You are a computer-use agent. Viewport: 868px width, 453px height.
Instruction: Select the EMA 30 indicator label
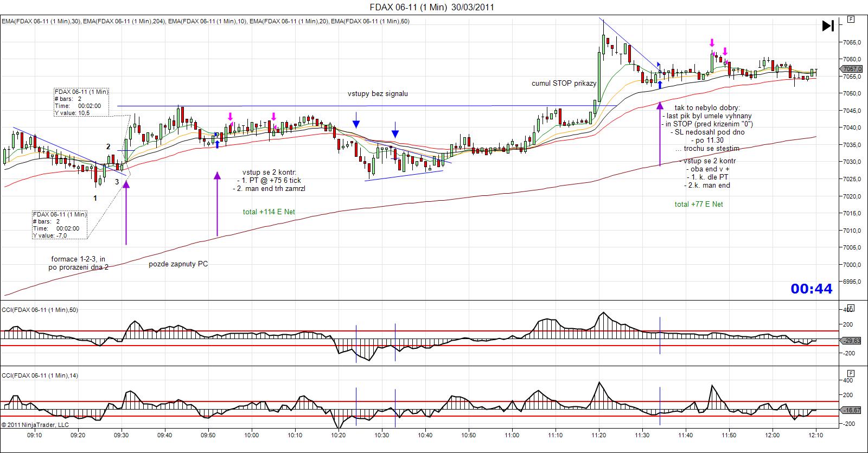41,21
